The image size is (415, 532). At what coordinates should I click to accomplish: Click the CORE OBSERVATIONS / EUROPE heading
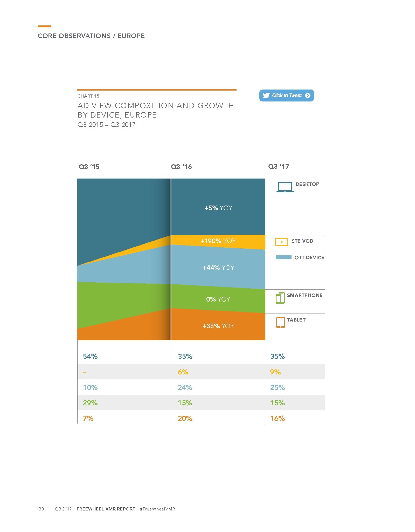(91, 36)
